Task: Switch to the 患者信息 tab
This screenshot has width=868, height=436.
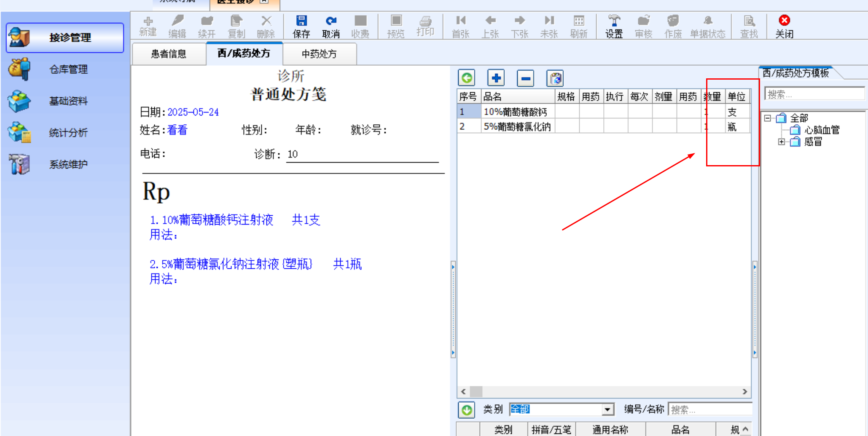Action: click(x=169, y=54)
